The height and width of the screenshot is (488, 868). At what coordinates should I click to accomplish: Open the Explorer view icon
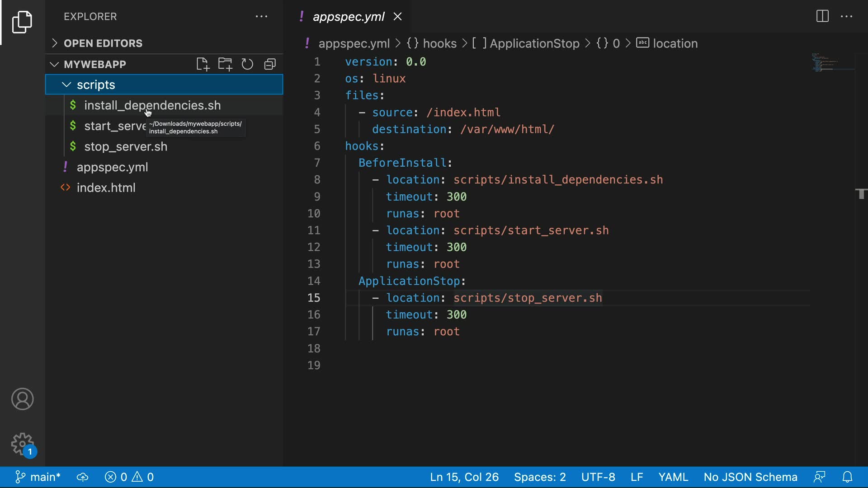22,22
